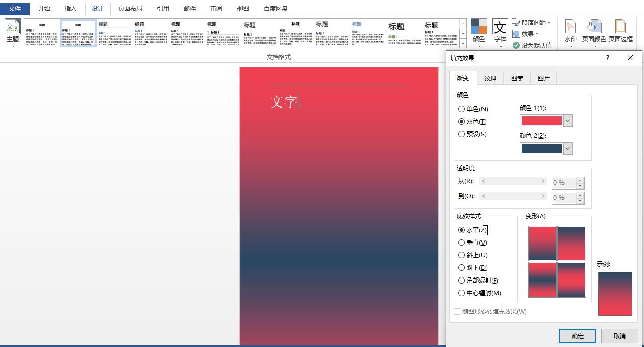
Task: Select the bottom-left gradient variant
Action: tap(542, 280)
